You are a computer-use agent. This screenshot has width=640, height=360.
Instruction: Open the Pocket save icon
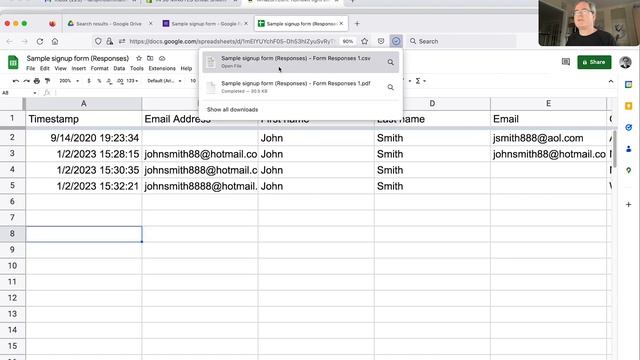[381, 41]
